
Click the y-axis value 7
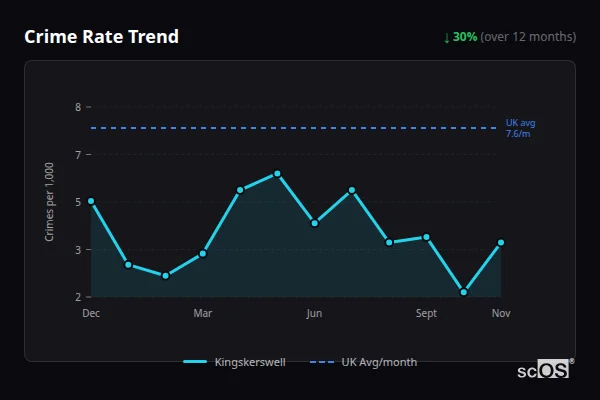tap(78, 155)
